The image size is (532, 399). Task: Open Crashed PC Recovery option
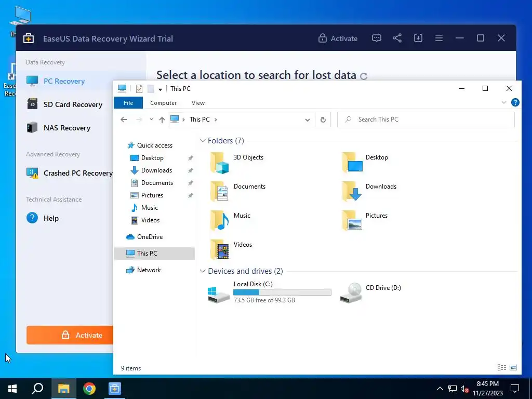[x=70, y=173]
